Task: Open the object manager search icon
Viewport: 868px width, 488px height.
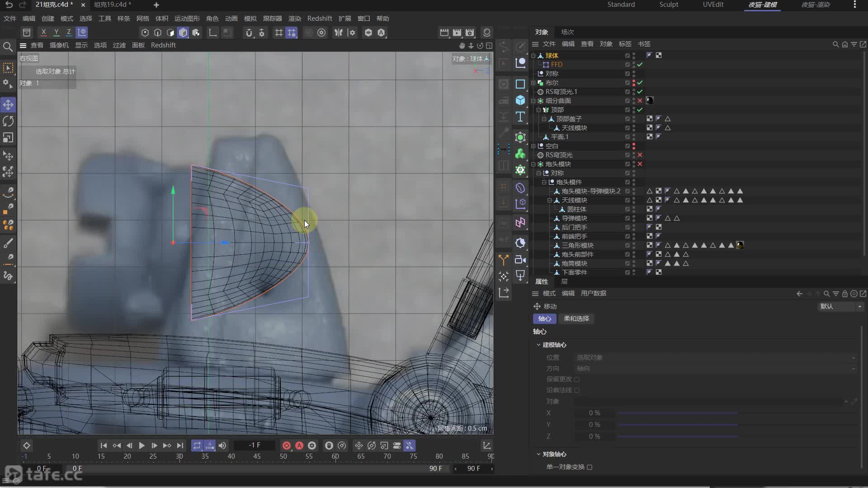Action: pos(835,44)
